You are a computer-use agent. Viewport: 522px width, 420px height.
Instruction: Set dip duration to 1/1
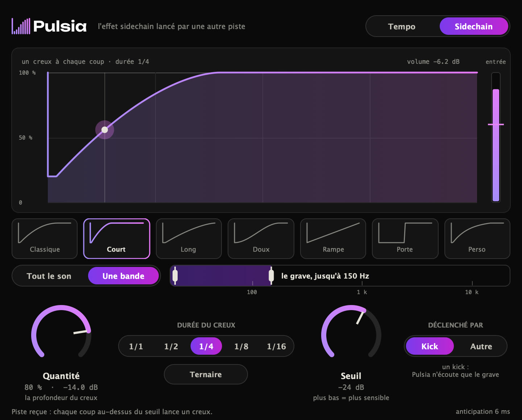click(136, 346)
